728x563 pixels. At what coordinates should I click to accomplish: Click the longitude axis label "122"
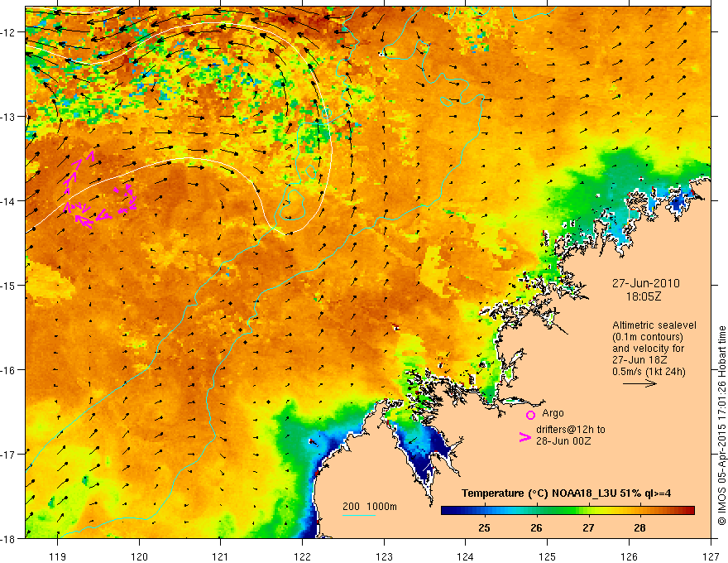(302, 556)
